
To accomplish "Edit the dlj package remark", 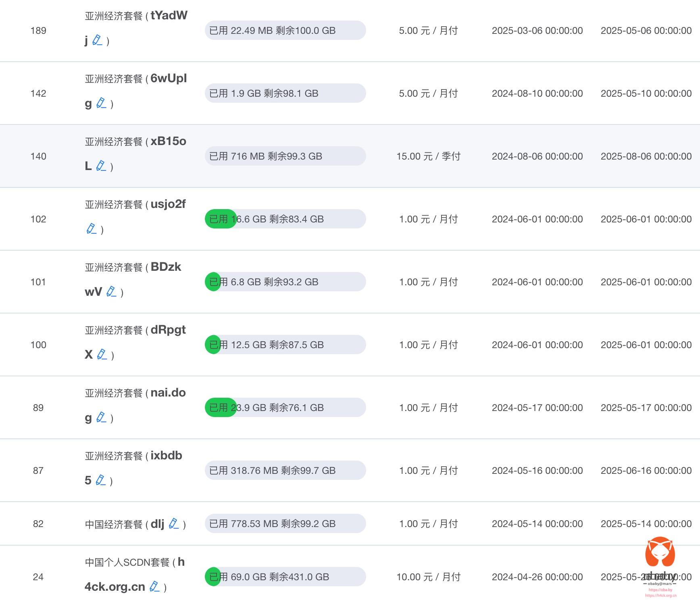I will (174, 523).
